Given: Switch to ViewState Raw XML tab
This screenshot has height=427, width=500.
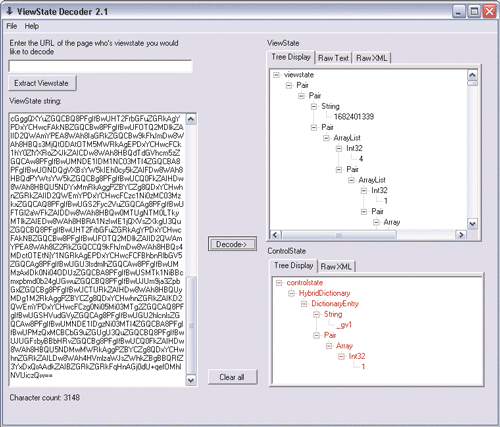Looking at the screenshot, I should 372,58.
